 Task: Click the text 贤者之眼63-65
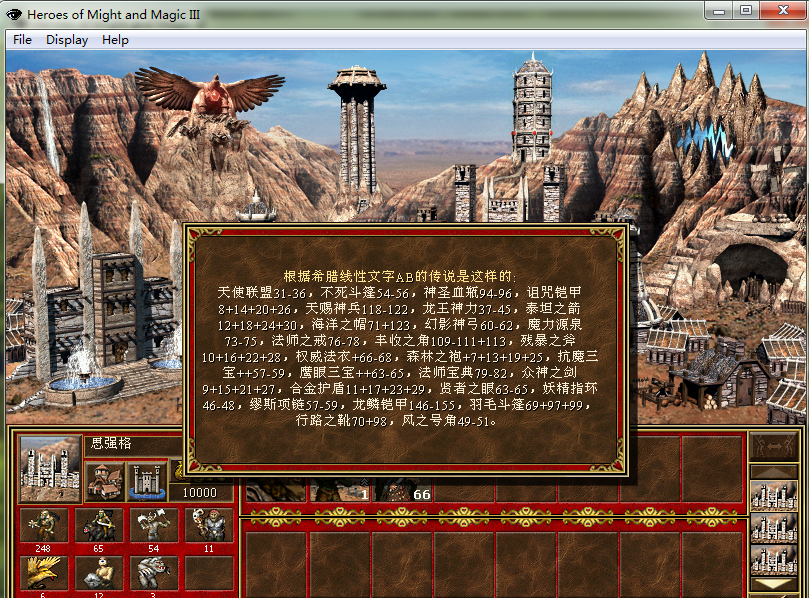point(483,389)
